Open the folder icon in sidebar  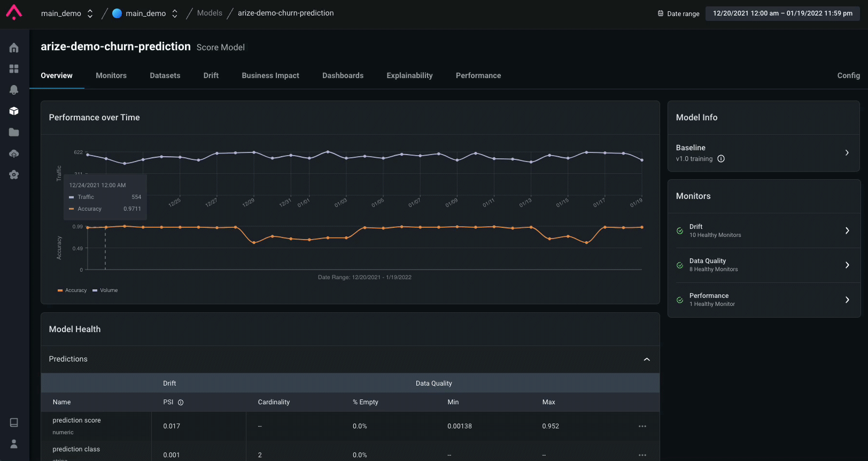click(14, 132)
